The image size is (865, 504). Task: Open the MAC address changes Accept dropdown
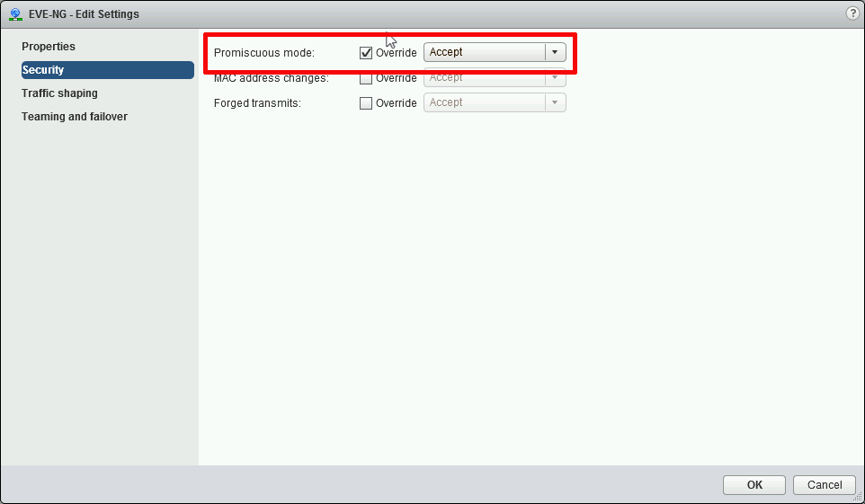495,78
